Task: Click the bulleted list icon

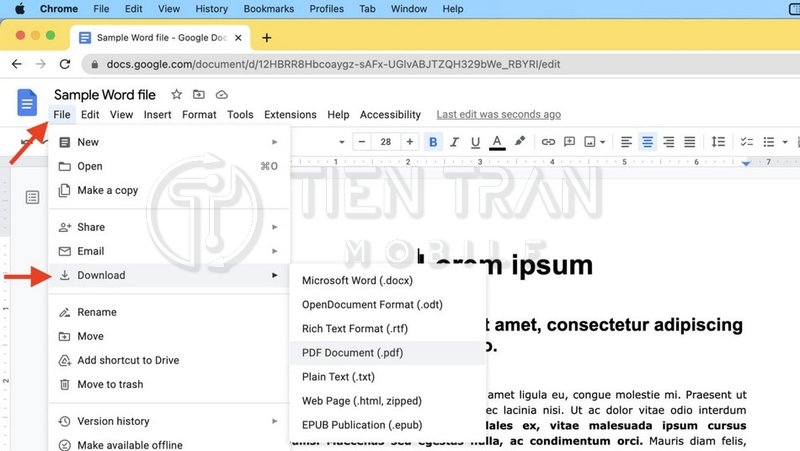Action: click(x=769, y=142)
